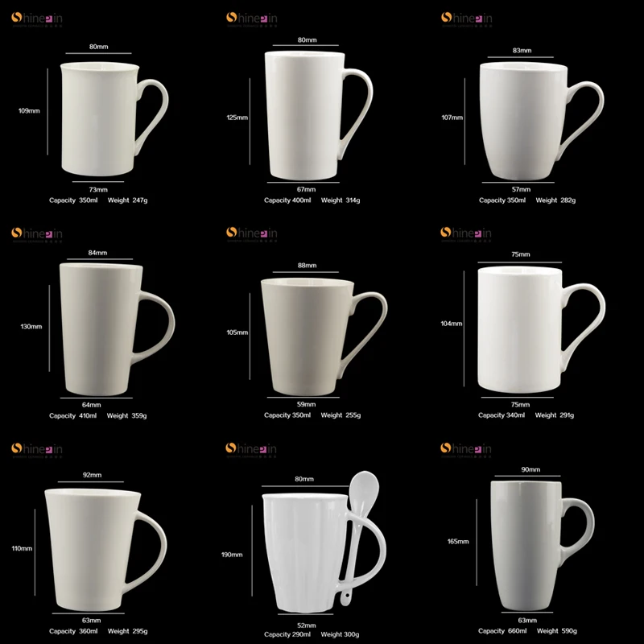Click the Shinepin logo above the 400ml mug

[x=252, y=19]
